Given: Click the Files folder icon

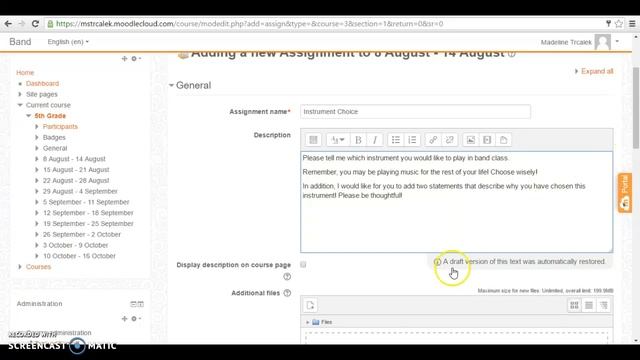Looking at the screenshot, I should tap(316, 322).
